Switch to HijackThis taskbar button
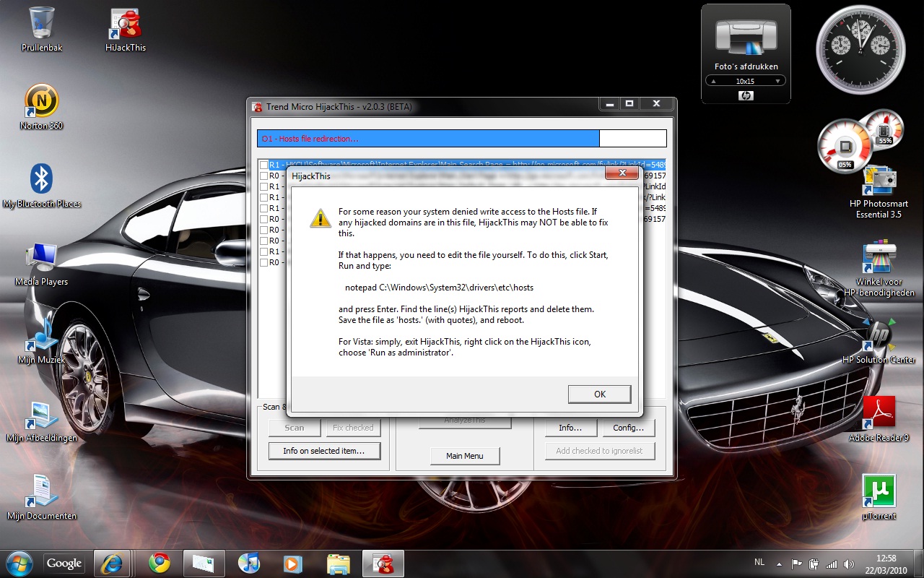Image resolution: width=924 pixels, height=578 pixels. pos(383,563)
